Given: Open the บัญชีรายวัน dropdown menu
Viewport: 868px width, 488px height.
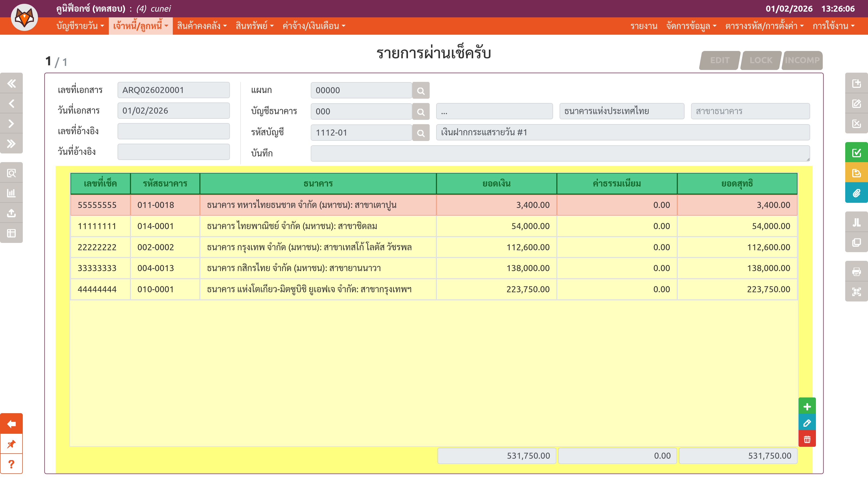Looking at the screenshot, I should click(80, 26).
